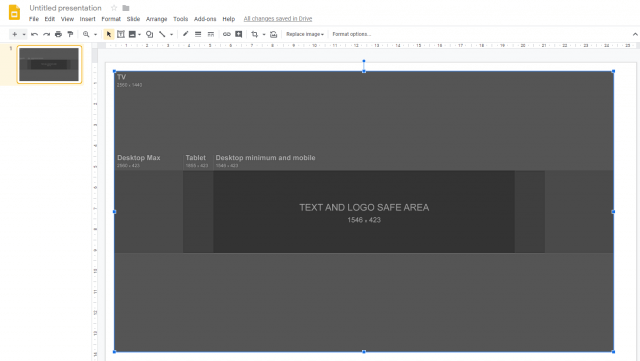Expand the new slide layout arrow
This screenshot has height=361, width=640.
point(24,34)
